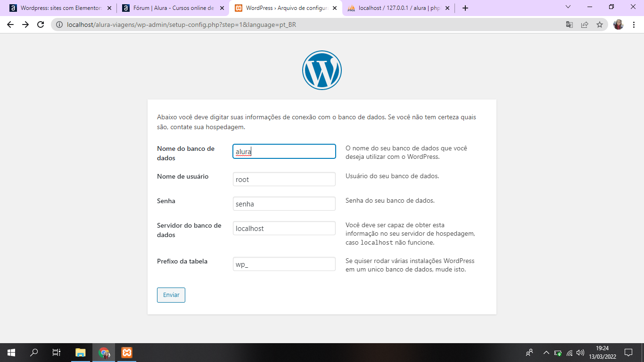The height and width of the screenshot is (362, 644).
Task: Open People icon in system tray
Action: tap(529, 353)
